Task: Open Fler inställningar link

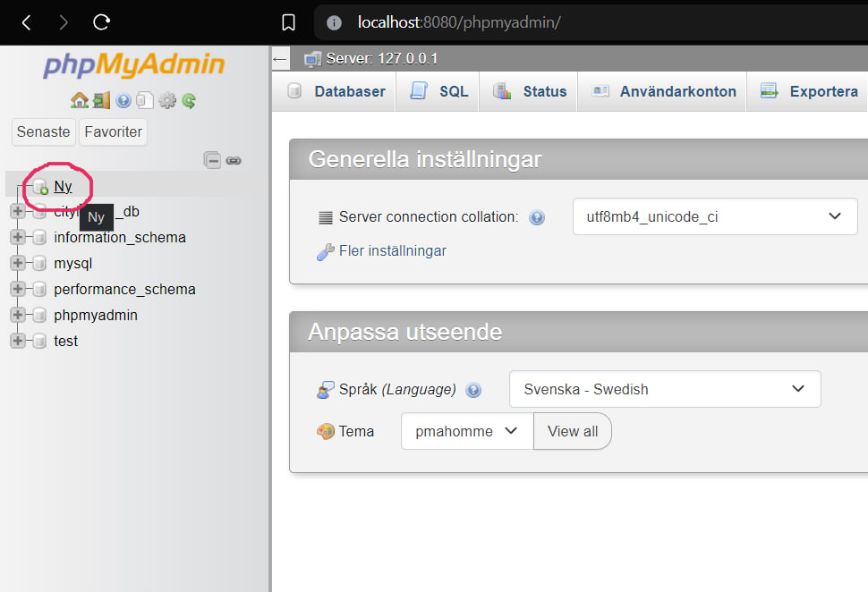Action: pyautogui.click(x=393, y=251)
